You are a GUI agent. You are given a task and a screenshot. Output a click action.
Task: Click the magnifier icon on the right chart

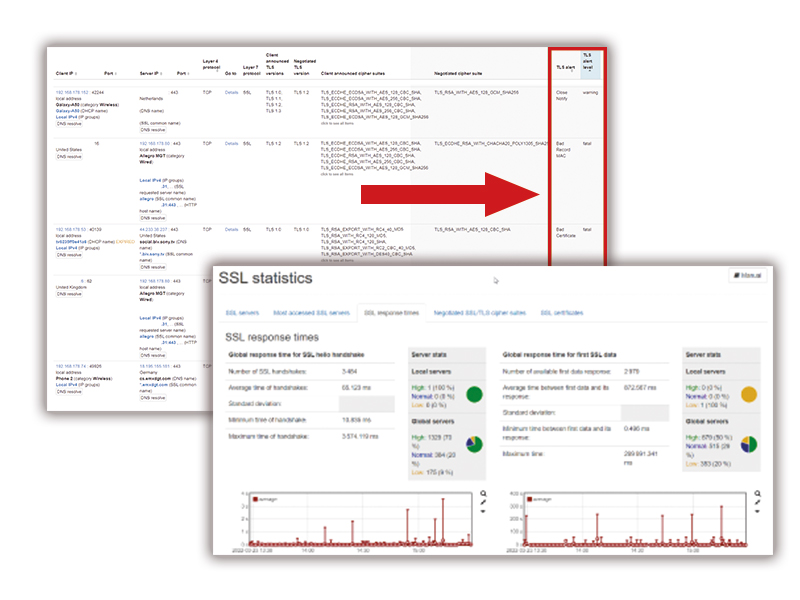click(757, 493)
